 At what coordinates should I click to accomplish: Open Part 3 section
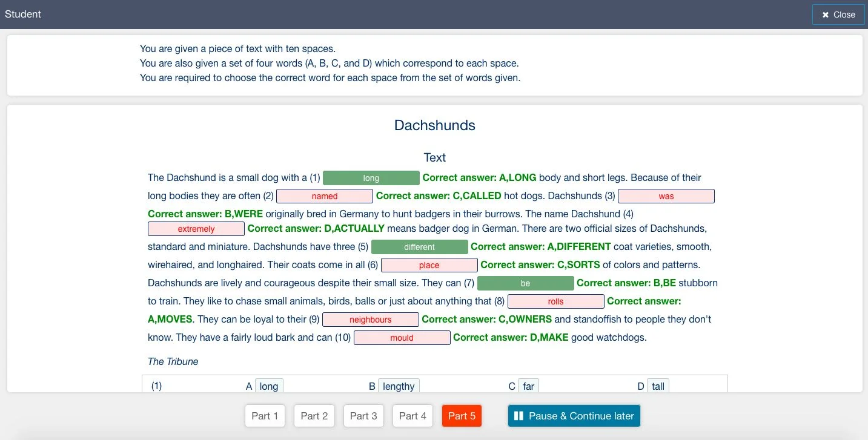coord(363,416)
